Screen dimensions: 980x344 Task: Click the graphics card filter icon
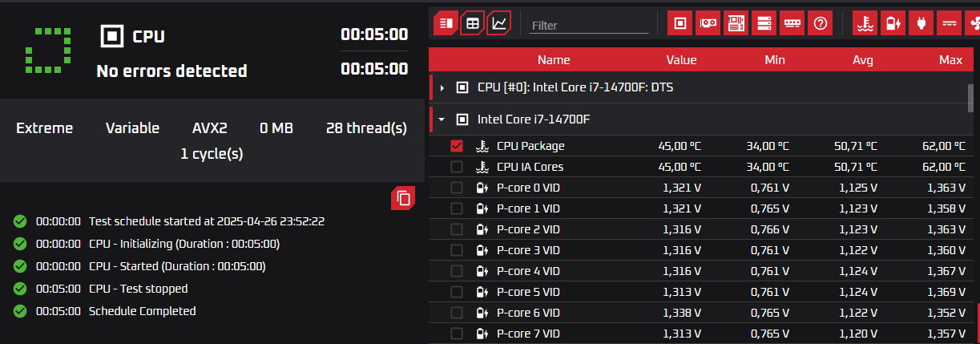point(708,23)
